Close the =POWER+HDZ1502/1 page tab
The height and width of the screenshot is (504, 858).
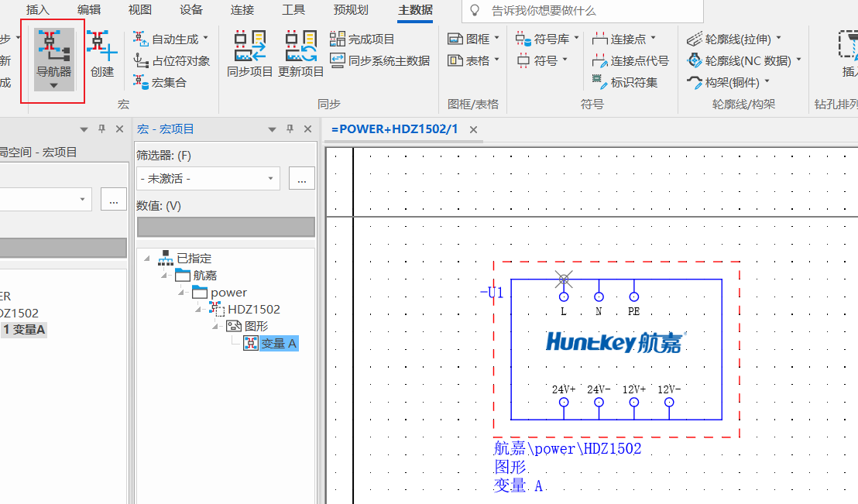[473, 130]
